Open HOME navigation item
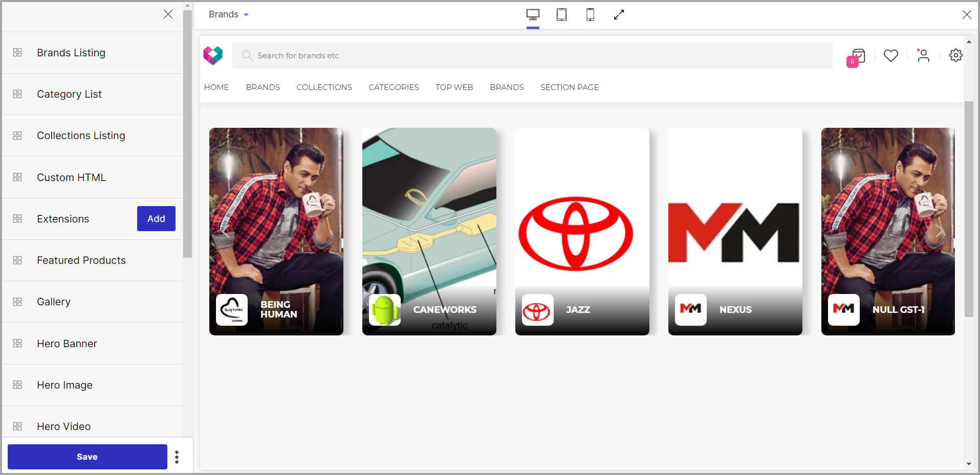Viewport: 980px width, 475px height. [x=216, y=87]
